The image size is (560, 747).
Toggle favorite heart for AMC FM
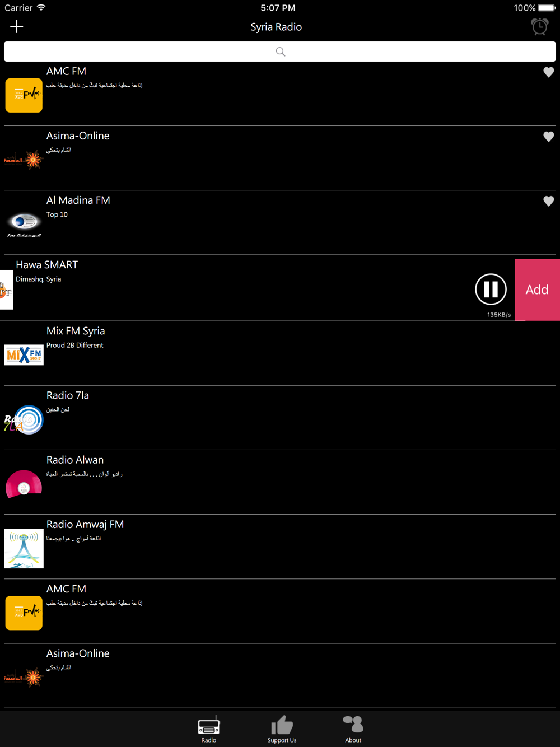(548, 72)
